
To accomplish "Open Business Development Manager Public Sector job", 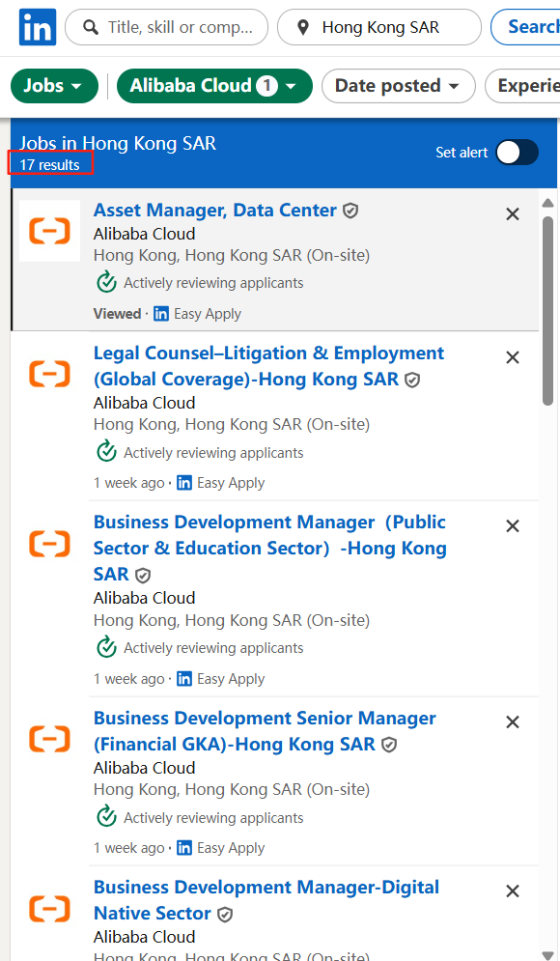I will tap(269, 548).
